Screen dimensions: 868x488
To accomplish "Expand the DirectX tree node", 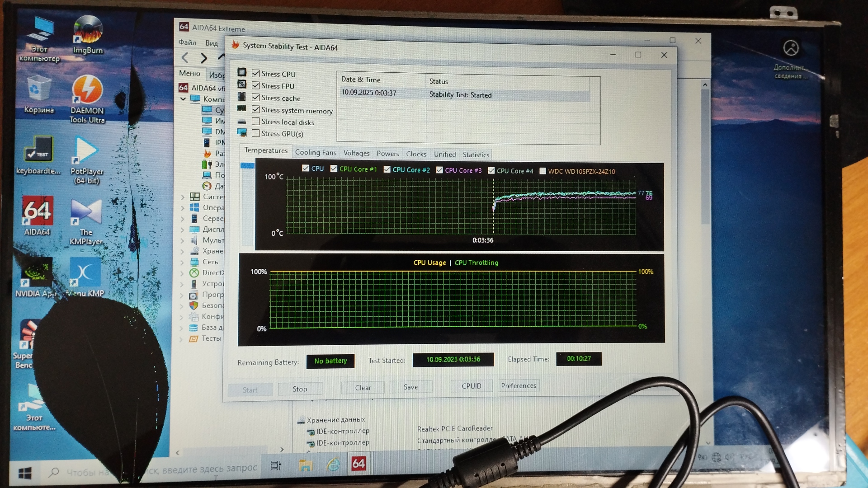I will pyautogui.click(x=183, y=273).
